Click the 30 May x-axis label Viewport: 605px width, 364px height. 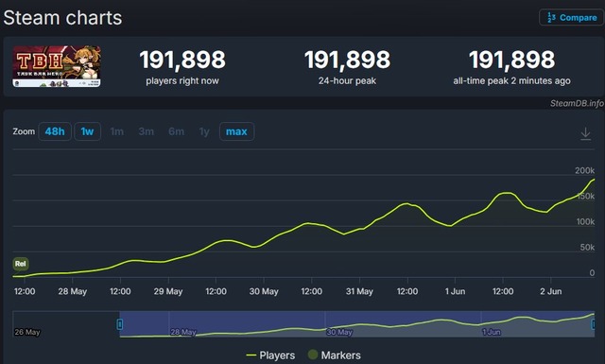pyautogui.click(x=264, y=291)
